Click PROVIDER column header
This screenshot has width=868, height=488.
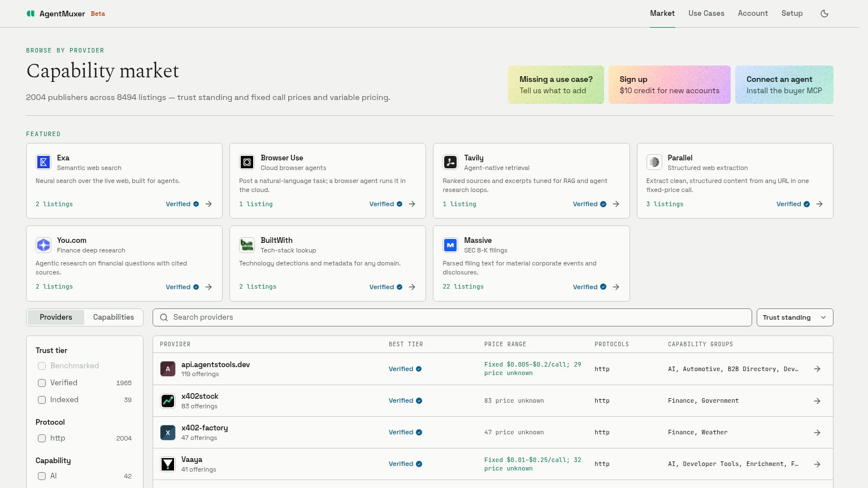tap(175, 344)
